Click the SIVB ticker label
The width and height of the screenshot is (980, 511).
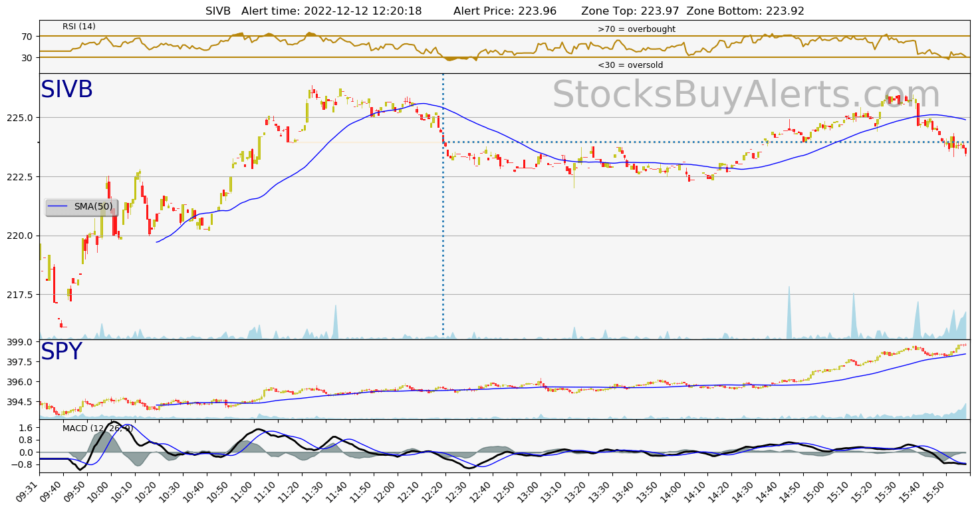66,90
